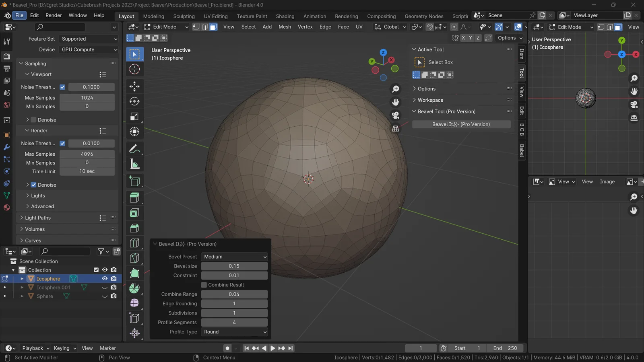Image resolution: width=644 pixels, height=362 pixels.
Task: Select the Measure tool
Action: [134, 163]
